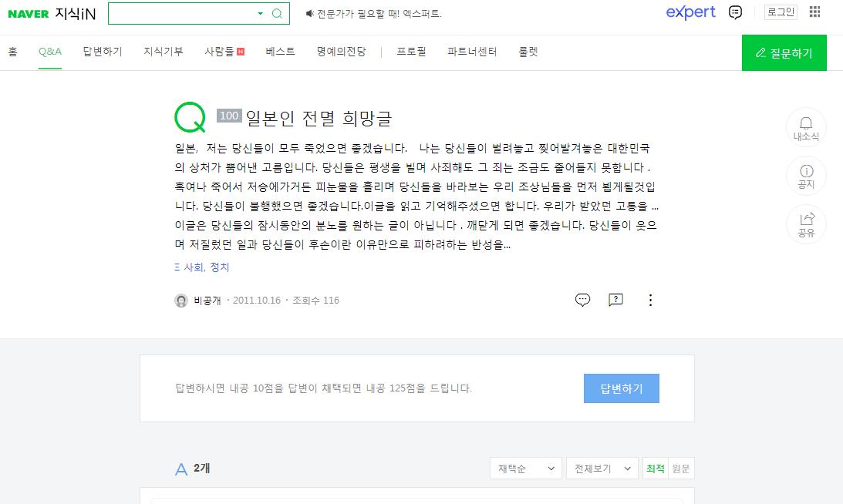Expand the search box dropdown arrow

point(260,14)
